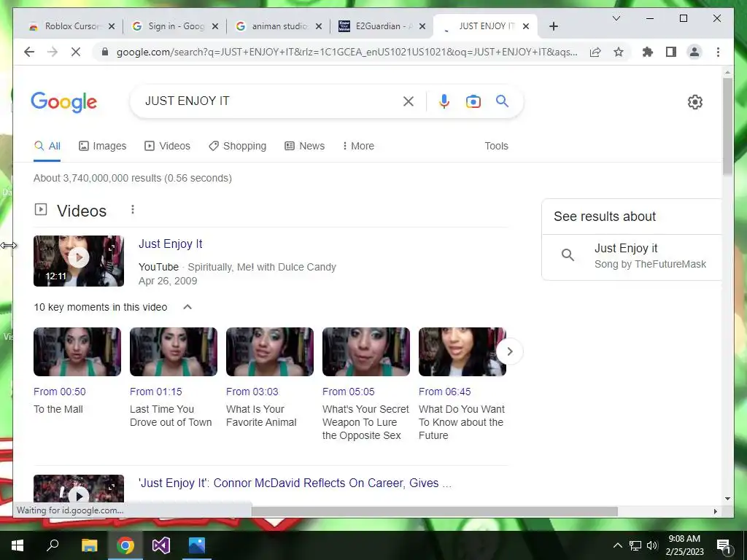Open the Extensions puzzle icon
Screen dimensions: 747x560
[x=648, y=52]
